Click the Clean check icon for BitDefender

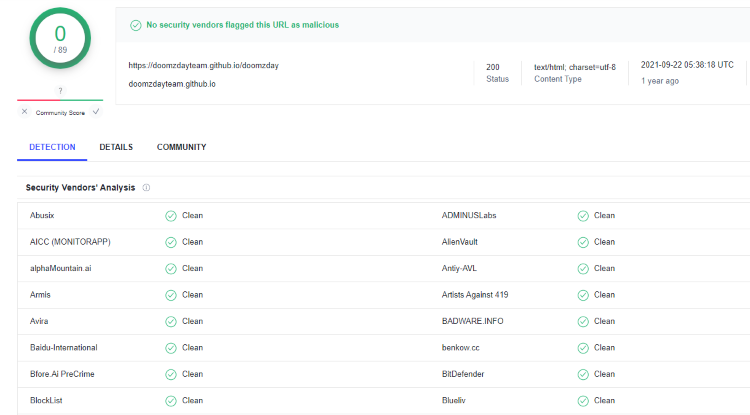click(583, 374)
